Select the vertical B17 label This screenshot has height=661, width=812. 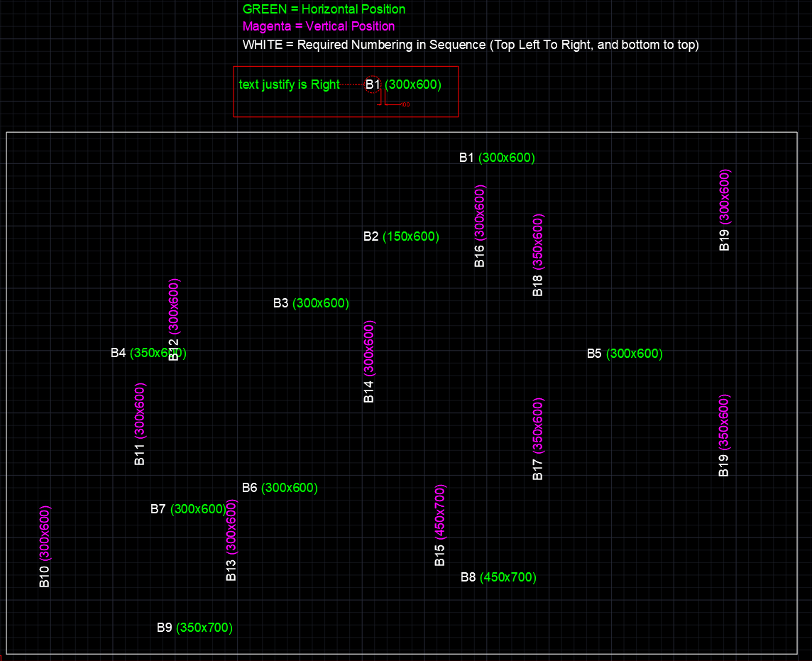[538, 469]
